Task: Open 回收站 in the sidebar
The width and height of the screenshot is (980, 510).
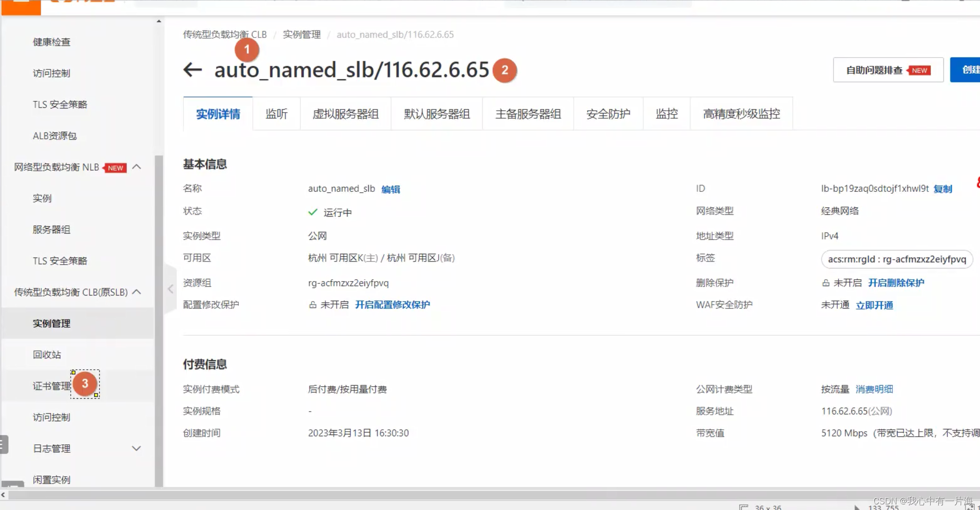Action: [47, 355]
